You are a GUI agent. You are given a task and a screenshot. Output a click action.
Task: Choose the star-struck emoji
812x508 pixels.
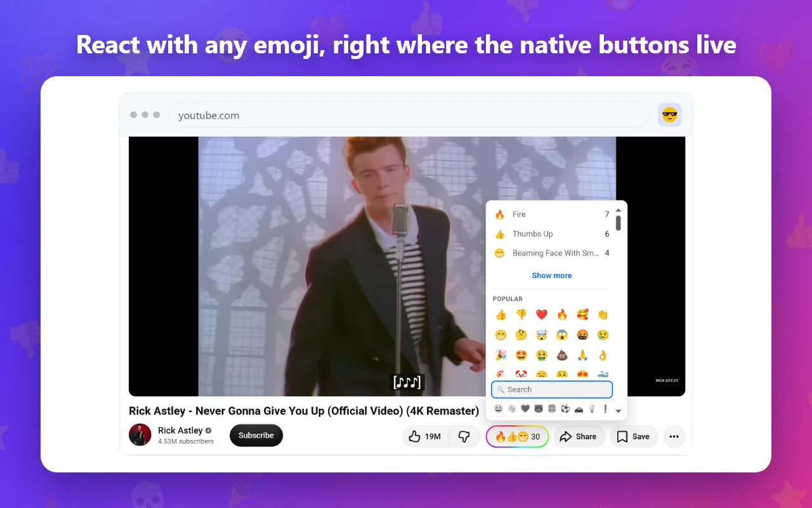[x=521, y=355]
